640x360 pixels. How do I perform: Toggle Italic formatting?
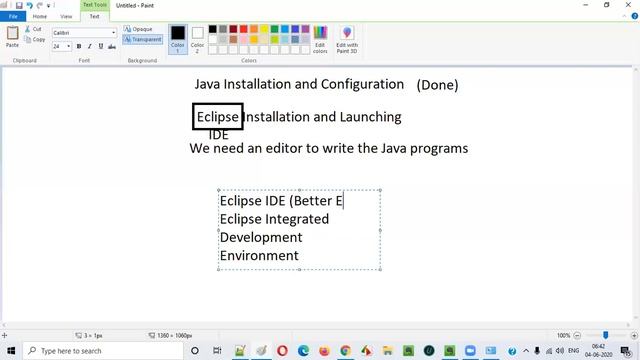(x=90, y=46)
